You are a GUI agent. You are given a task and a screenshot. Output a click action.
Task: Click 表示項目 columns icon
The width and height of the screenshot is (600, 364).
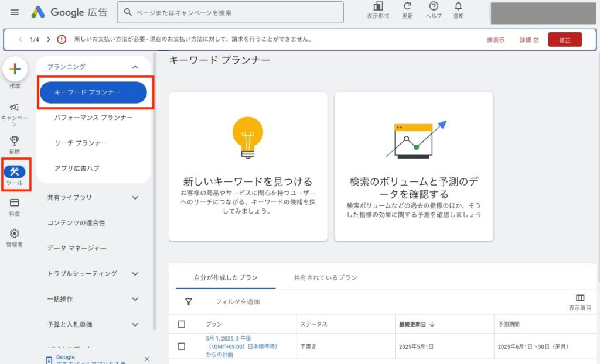point(580,298)
